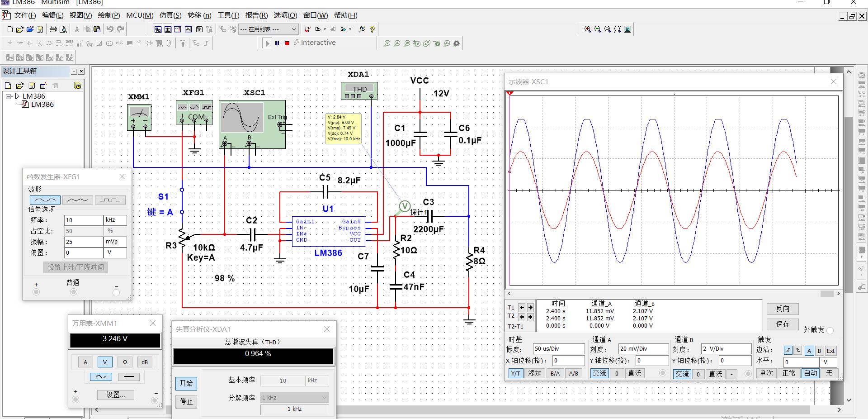Open the 仿真 menu
This screenshot has height=419, width=868.
coord(170,15)
